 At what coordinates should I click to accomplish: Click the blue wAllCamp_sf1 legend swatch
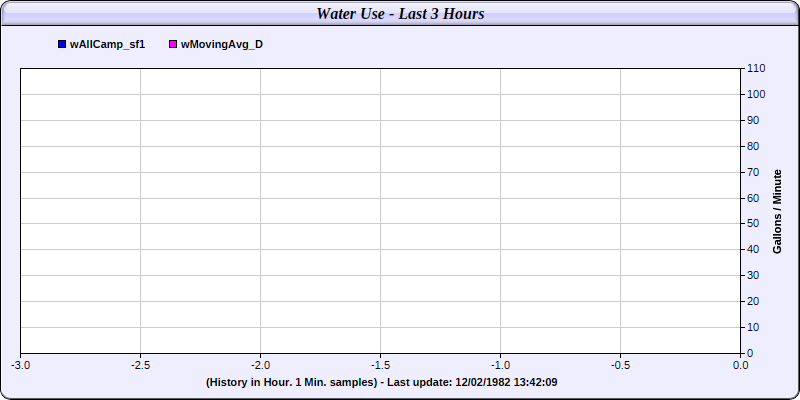click(x=62, y=44)
